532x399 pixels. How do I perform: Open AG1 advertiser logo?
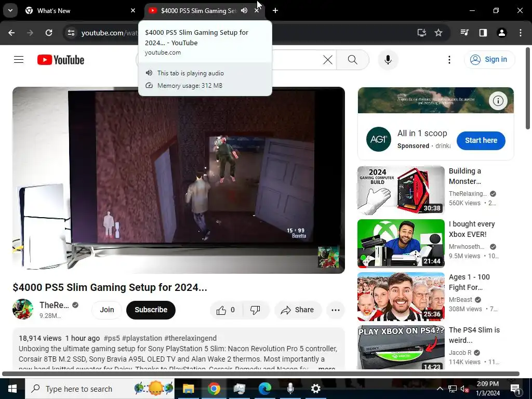(378, 139)
